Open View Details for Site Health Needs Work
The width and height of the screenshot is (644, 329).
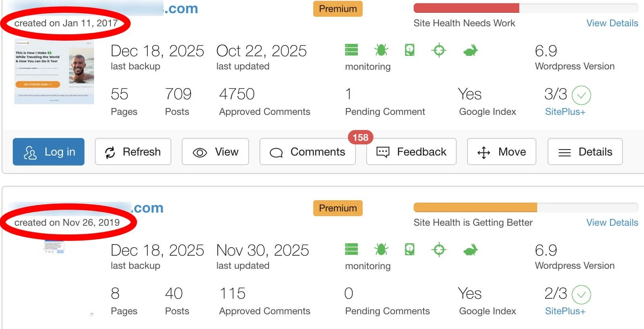click(x=612, y=23)
